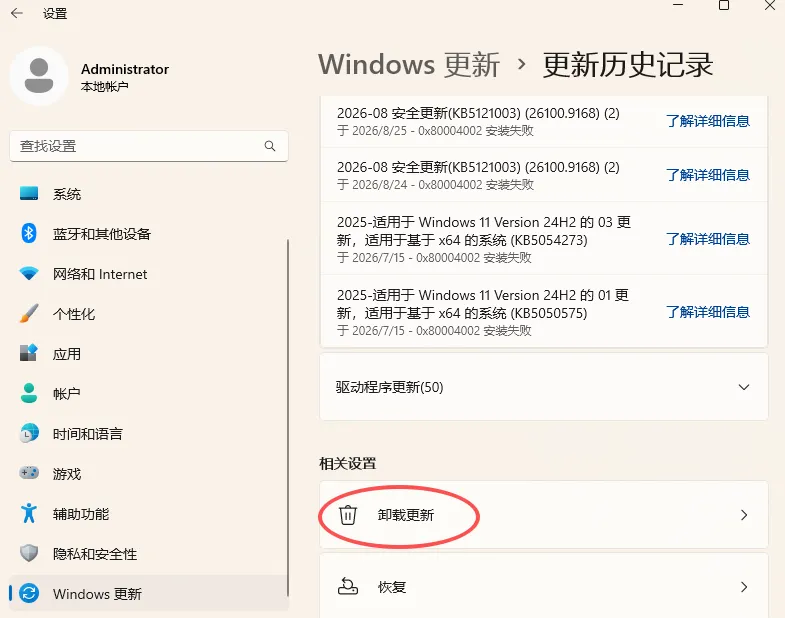Click the chevron on 卸载更新 row

(x=744, y=515)
